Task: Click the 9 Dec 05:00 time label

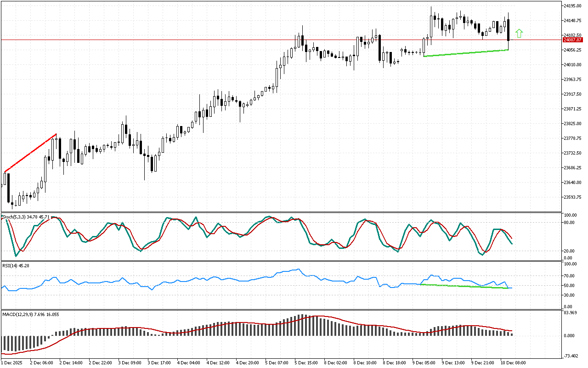Action: pos(424,362)
